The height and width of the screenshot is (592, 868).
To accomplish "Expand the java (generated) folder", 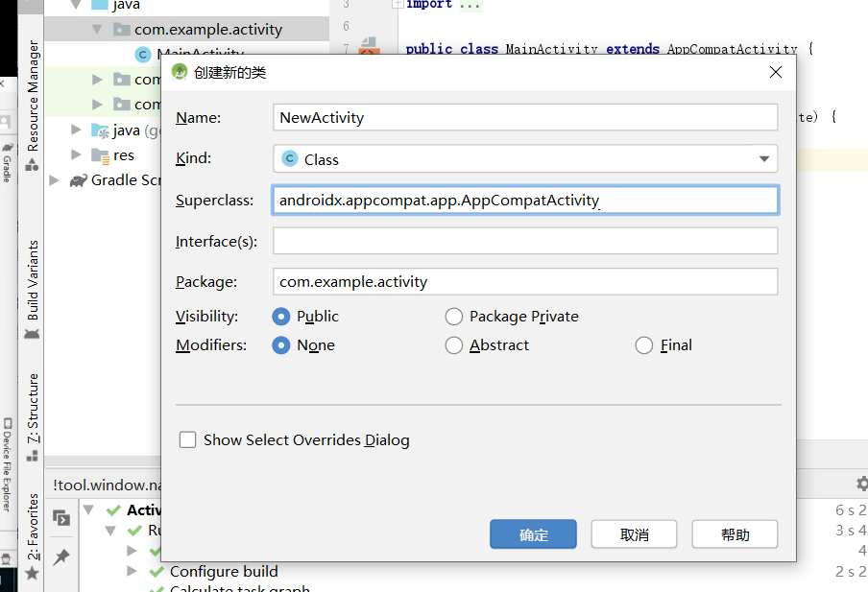I will pyautogui.click(x=76, y=130).
